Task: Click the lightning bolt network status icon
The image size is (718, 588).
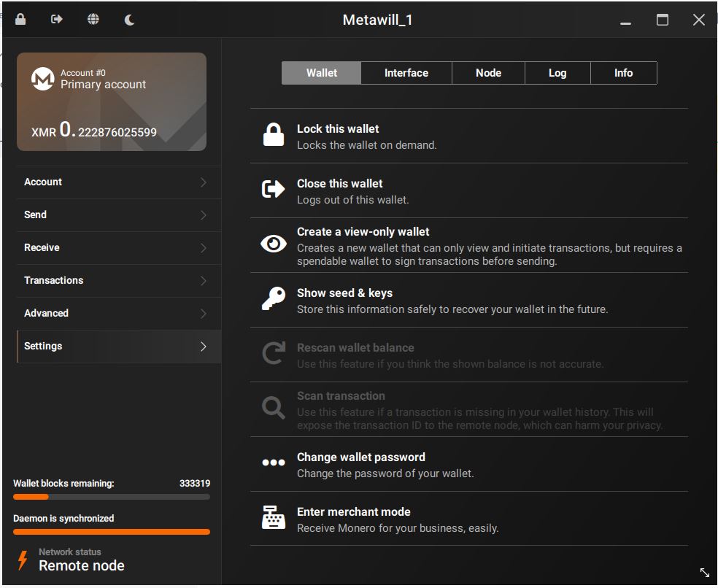Action: pos(23,560)
